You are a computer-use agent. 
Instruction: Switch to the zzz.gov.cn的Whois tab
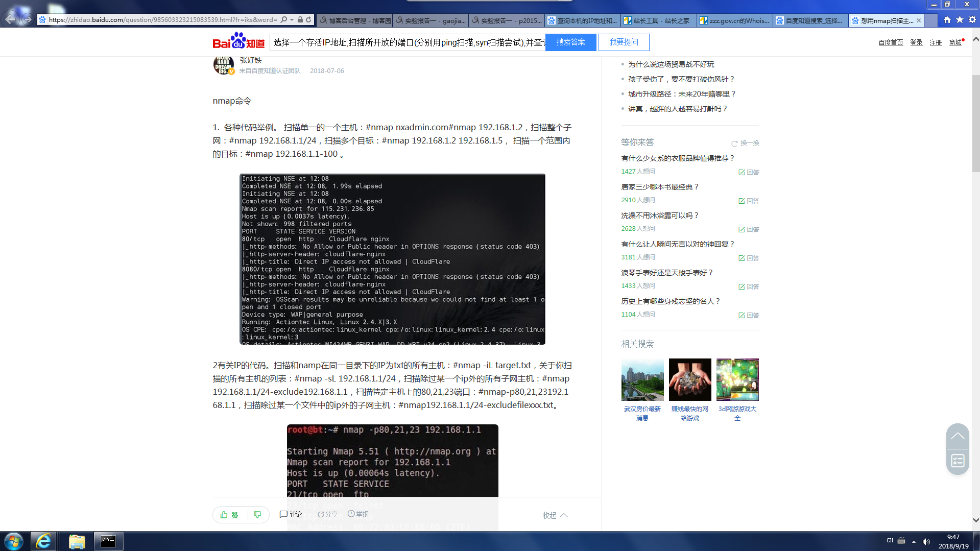(735, 20)
